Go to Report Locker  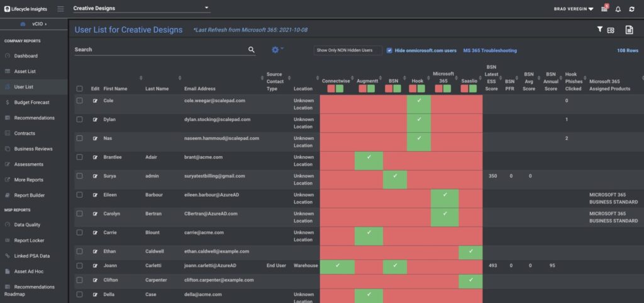point(29,241)
